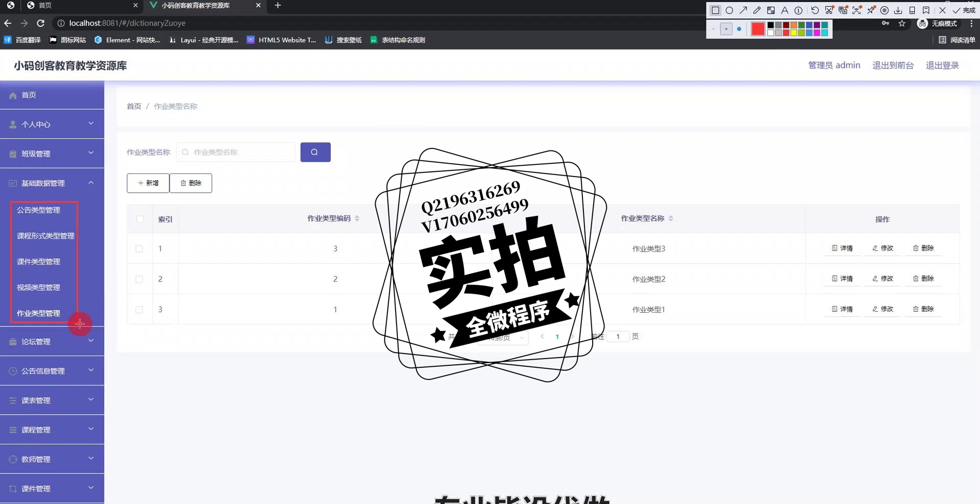Viewport: 980px width, 504px height.
Task: Select the arrow annotation tool
Action: pyautogui.click(x=743, y=10)
